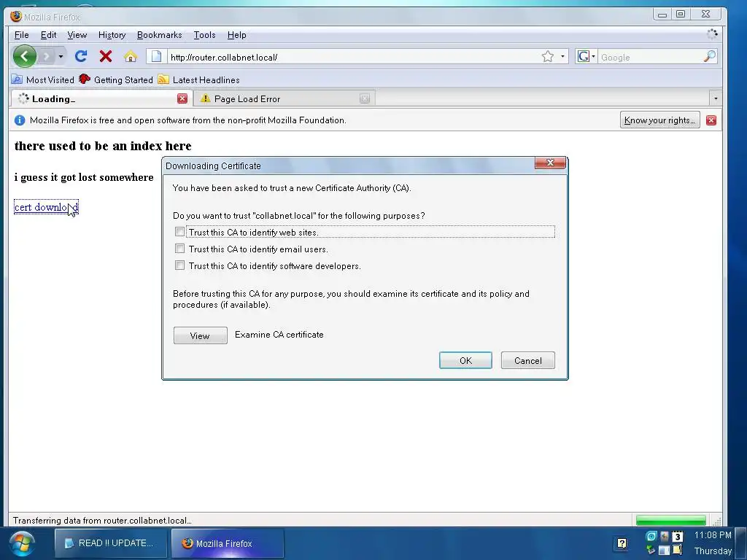Open the READ !! UPDATE taskbar item
Image resolution: width=747 pixels, height=560 pixels.
tap(111, 543)
